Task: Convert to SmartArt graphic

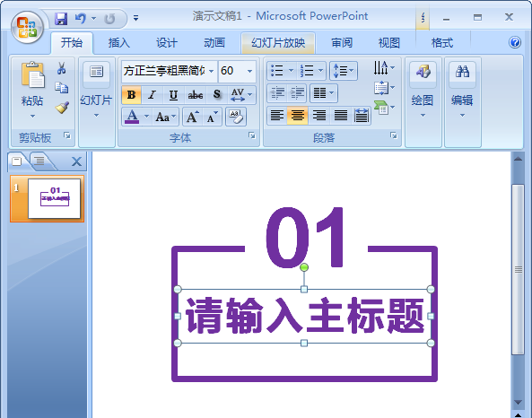Action: (x=384, y=108)
